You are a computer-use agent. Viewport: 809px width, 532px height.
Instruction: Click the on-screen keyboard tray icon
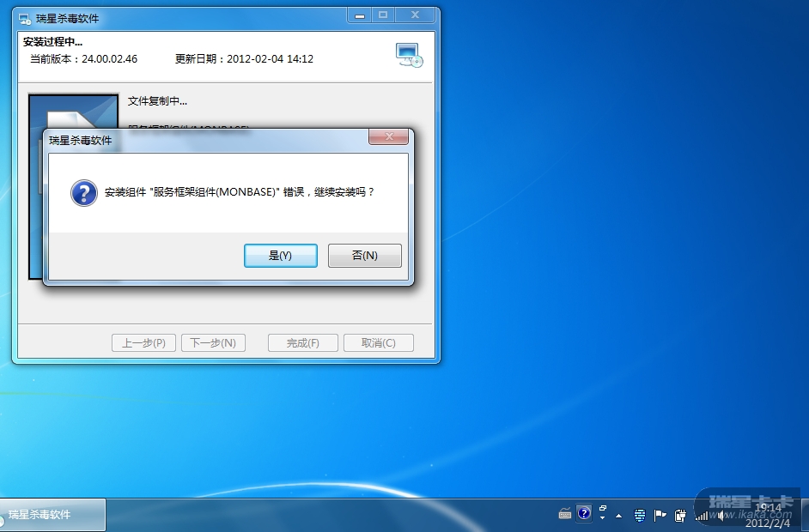[565, 514]
